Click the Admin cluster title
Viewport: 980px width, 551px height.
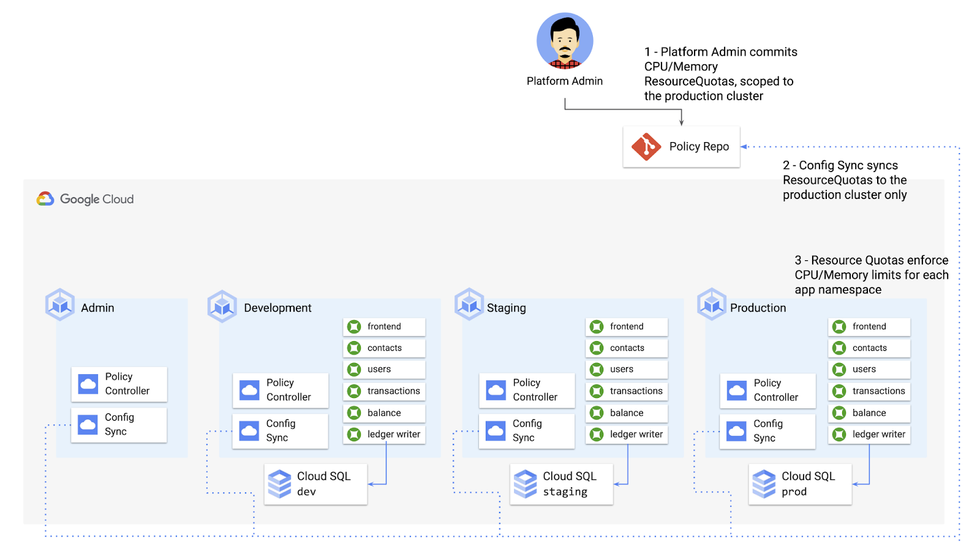click(97, 308)
